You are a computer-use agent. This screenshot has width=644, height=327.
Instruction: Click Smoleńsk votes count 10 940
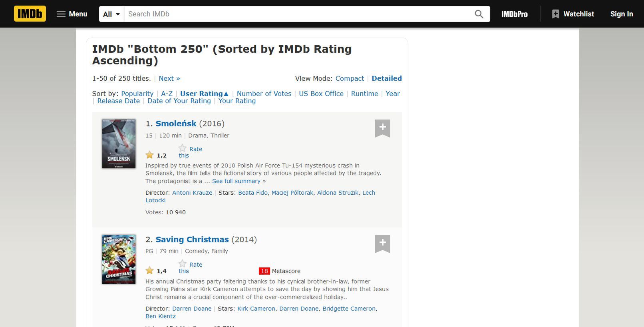pos(176,212)
